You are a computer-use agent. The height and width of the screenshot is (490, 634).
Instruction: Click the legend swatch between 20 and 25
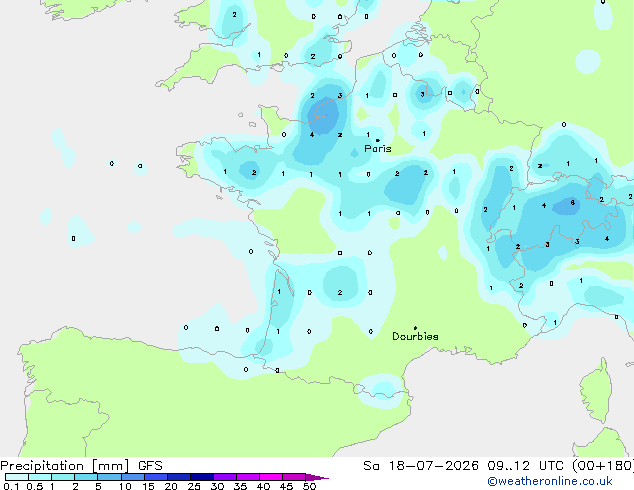click(x=179, y=477)
